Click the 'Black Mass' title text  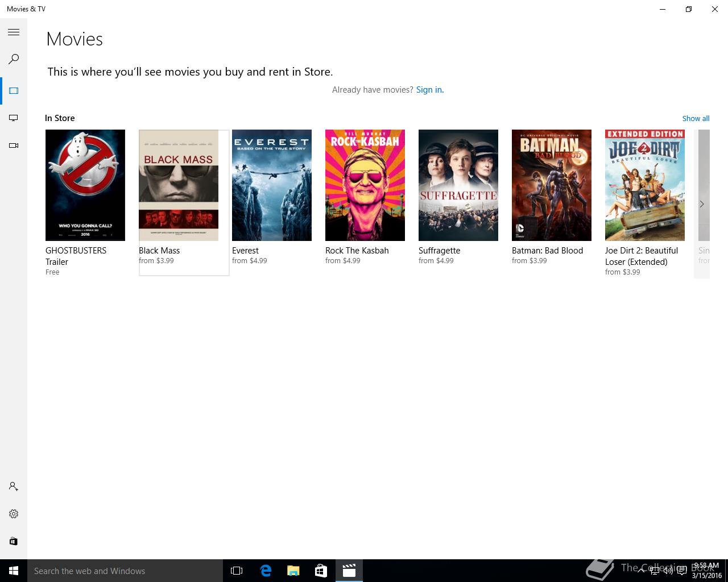(159, 251)
